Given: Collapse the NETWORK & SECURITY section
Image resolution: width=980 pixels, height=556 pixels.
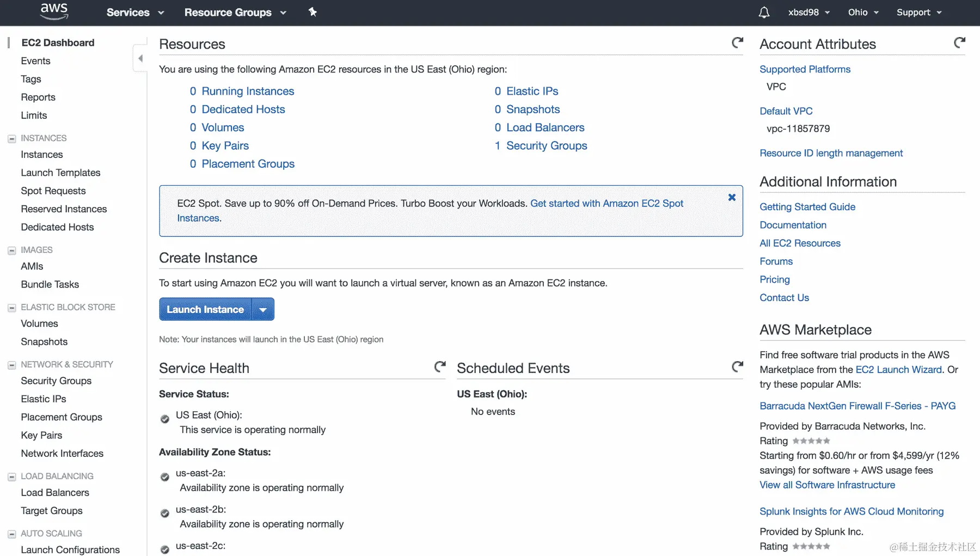Looking at the screenshot, I should 11,365.
